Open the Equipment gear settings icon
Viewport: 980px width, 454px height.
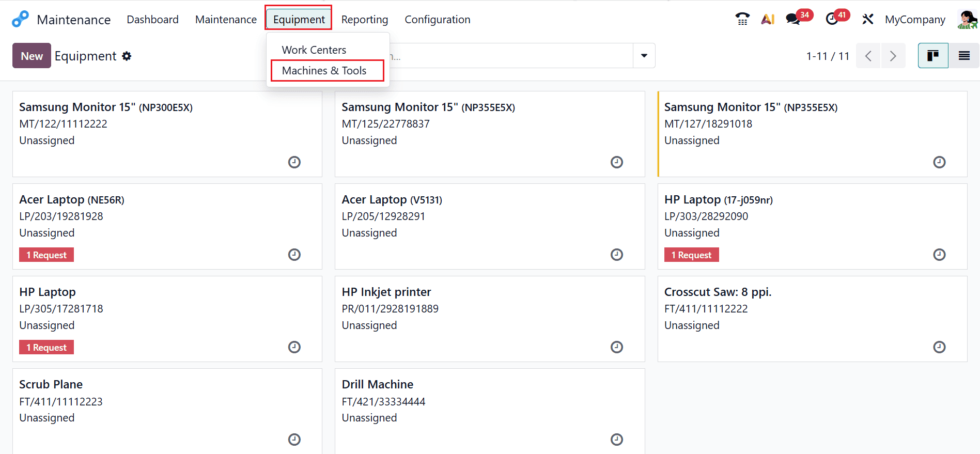click(x=127, y=56)
